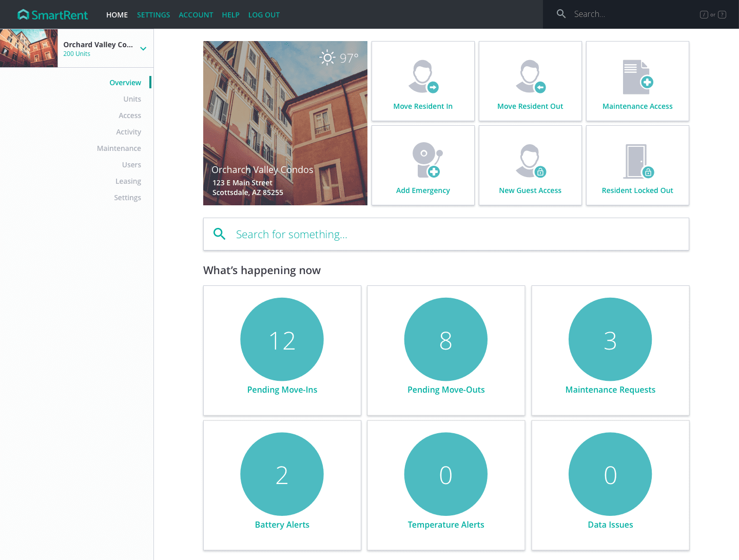Open Access in the sidebar

point(130,115)
